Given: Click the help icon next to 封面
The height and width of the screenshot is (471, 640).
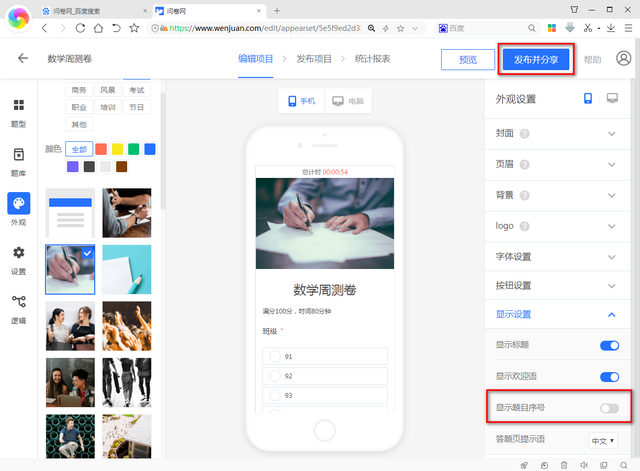Looking at the screenshot, I should [524, 133].
